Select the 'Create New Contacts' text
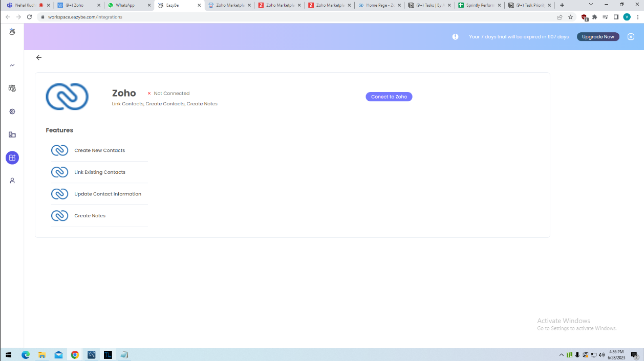Viewport: 644px width, 361px height. point(100,150)
